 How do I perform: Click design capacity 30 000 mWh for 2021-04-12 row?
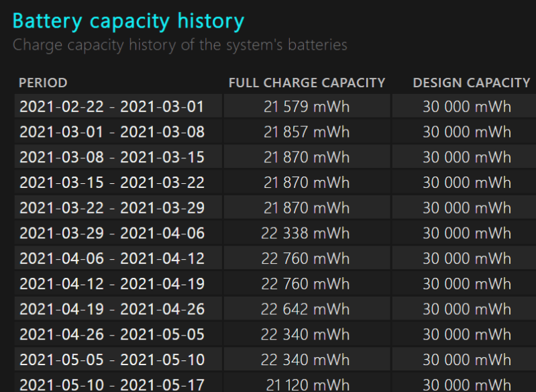pyautogui.click(x=467, y=283)
